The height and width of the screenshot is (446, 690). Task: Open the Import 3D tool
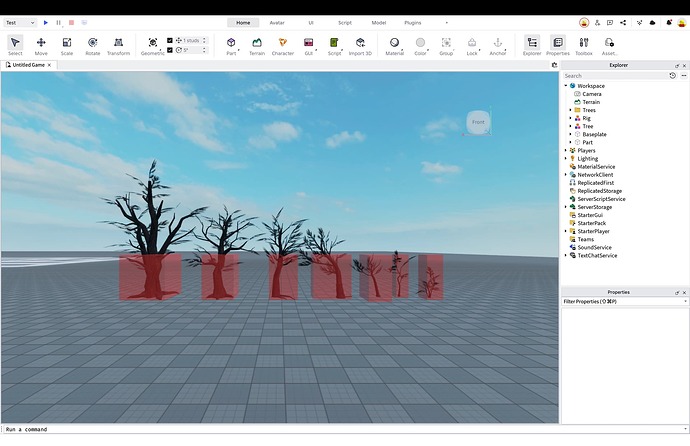tap(360, 45)
